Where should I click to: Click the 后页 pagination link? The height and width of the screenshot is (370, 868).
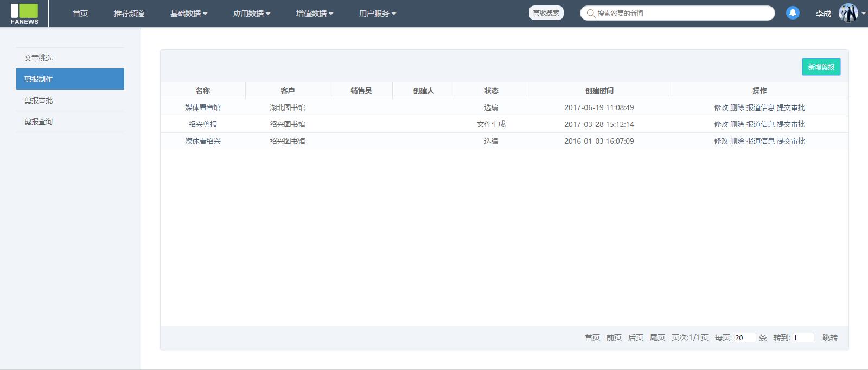[636, 337]
